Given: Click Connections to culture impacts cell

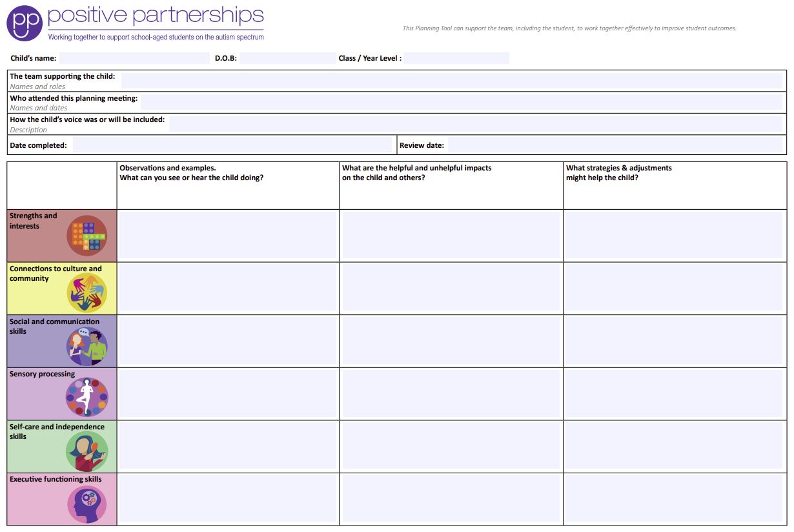Looking at the screenshot, I should 451,289.
